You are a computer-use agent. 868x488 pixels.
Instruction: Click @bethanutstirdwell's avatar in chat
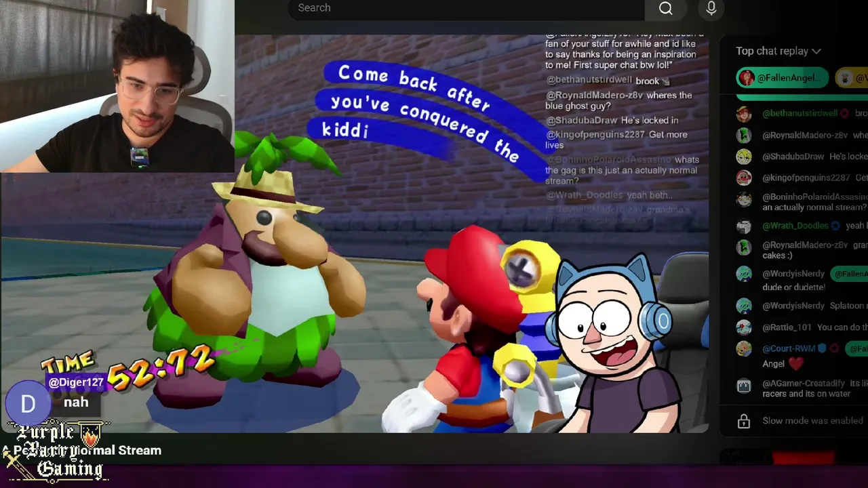[744, 113]
